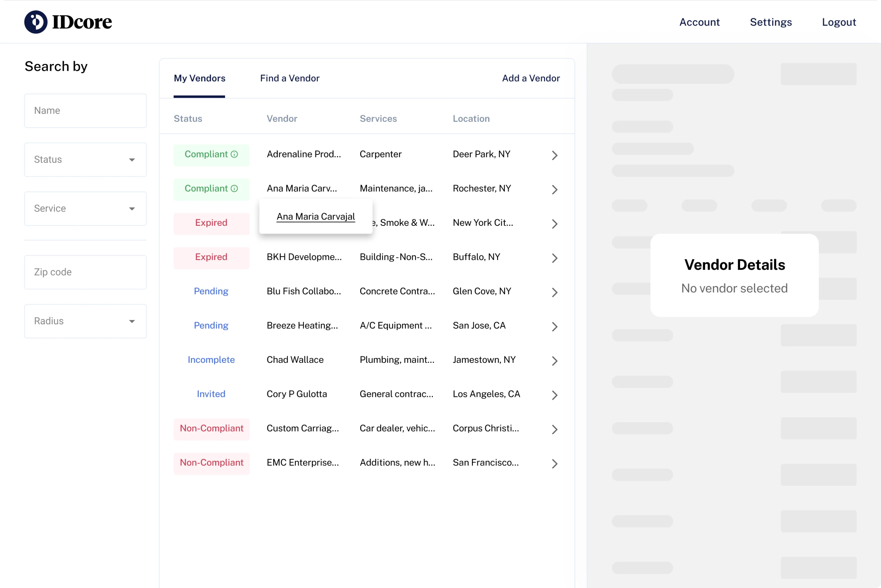The width and height of the screenshot is (881, 588).
Task: Click the Name search field
Action: [85, 111]
